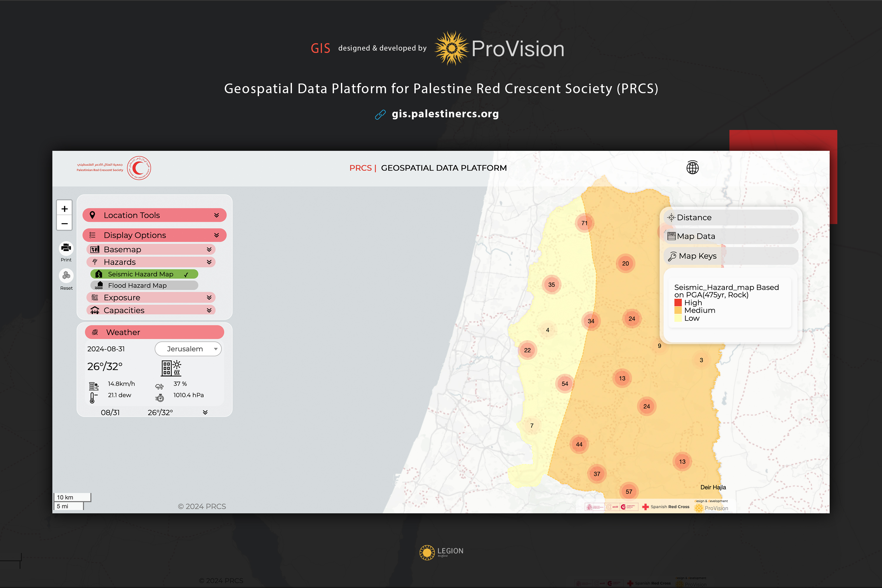Zoom in with the plus button
Viewport: 882px width, 588px height.
click(64, 208)
